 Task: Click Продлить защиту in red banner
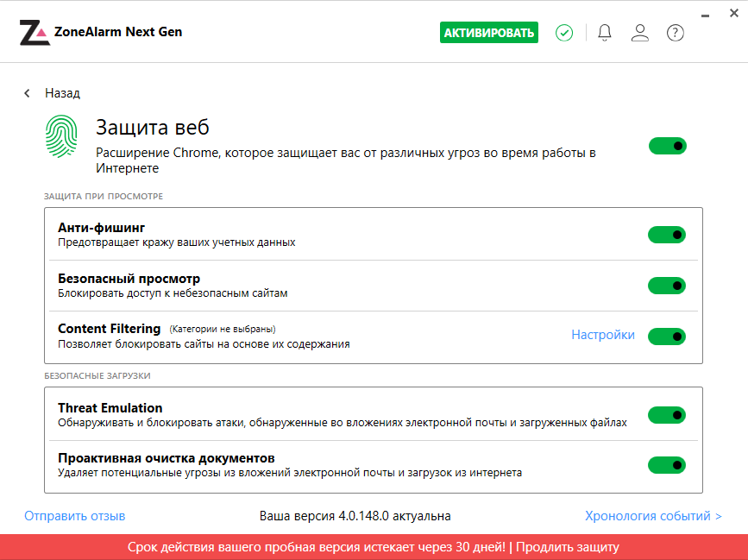pos(568,547)
